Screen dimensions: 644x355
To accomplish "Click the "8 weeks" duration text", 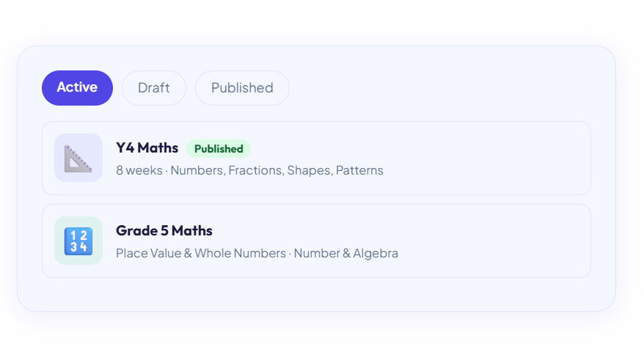I will (139, 171).
